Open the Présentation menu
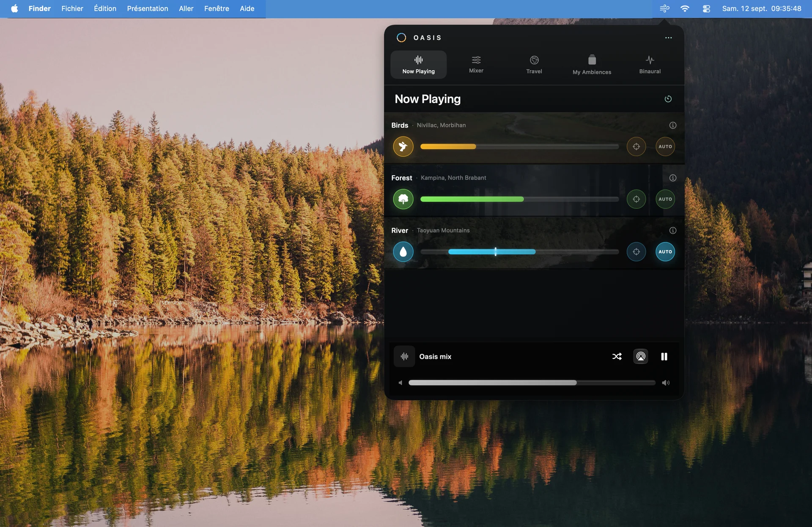 click(x=148, y=8)
